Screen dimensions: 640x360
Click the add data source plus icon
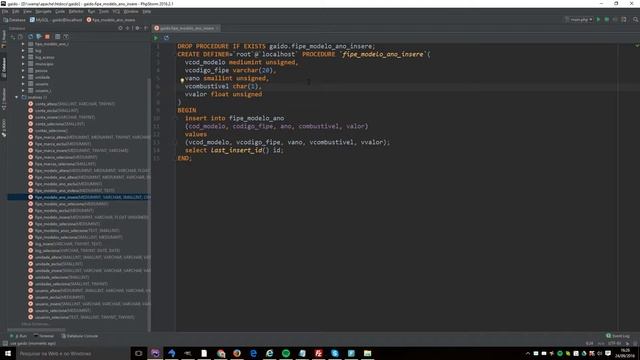pyautogui.click(x=13, y=37)
